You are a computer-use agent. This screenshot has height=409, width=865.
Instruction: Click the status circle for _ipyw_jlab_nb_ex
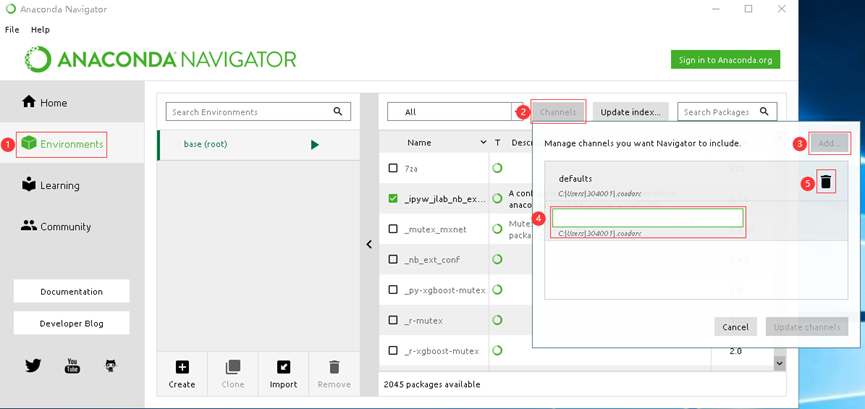[498, 199]
